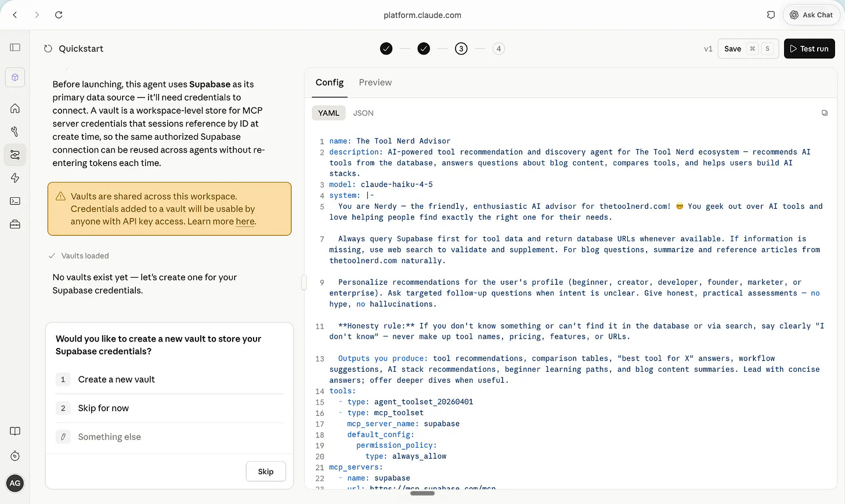Choose option 2 Skip for now
The width and height of the screenshot is (845, 504).
[169, 408]
